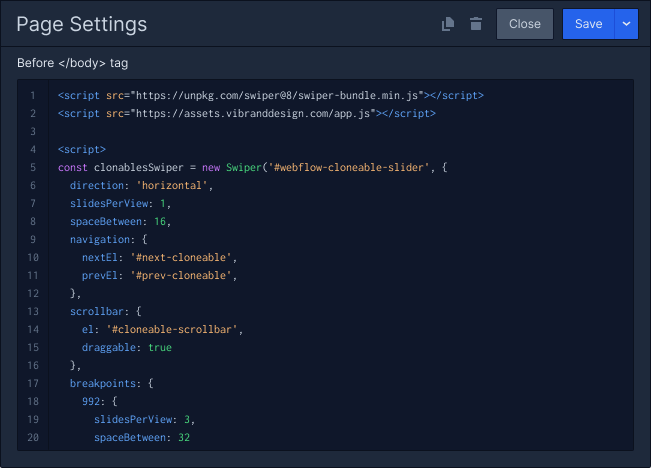Click the trash delete icon

[476, 24]
